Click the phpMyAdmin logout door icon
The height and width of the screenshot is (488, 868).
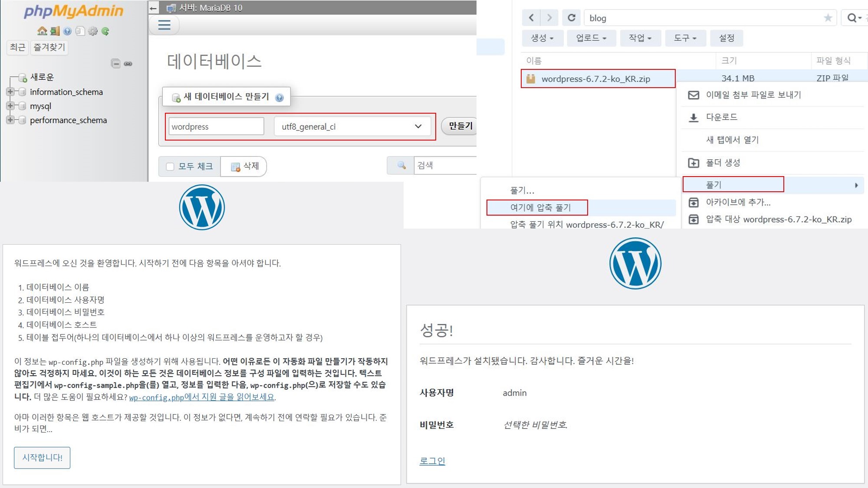click(55, 31)
